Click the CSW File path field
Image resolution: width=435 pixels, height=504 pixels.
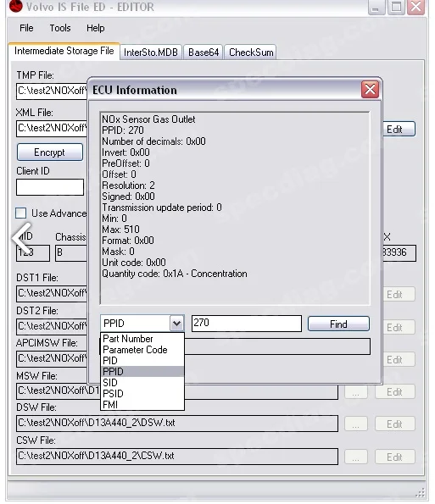tap(177, 456)
